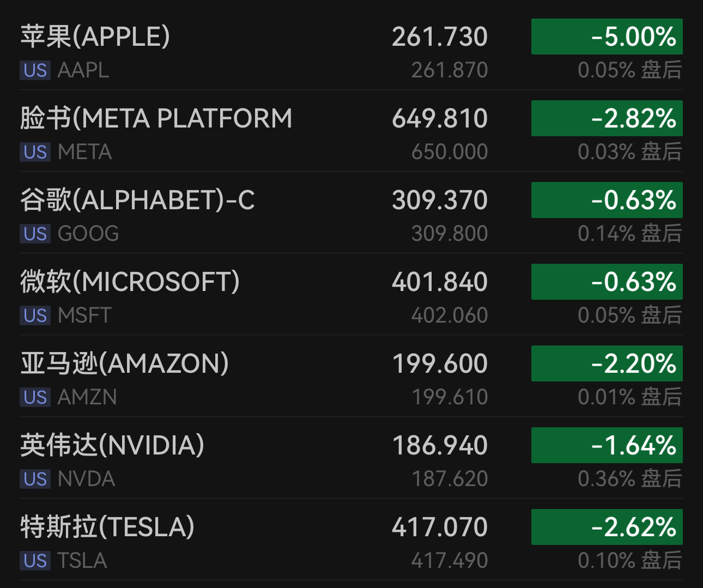Open the Amazon stock name
This screenshot has width=703, height=588.
pyautogui.click(x=124, y=364)
